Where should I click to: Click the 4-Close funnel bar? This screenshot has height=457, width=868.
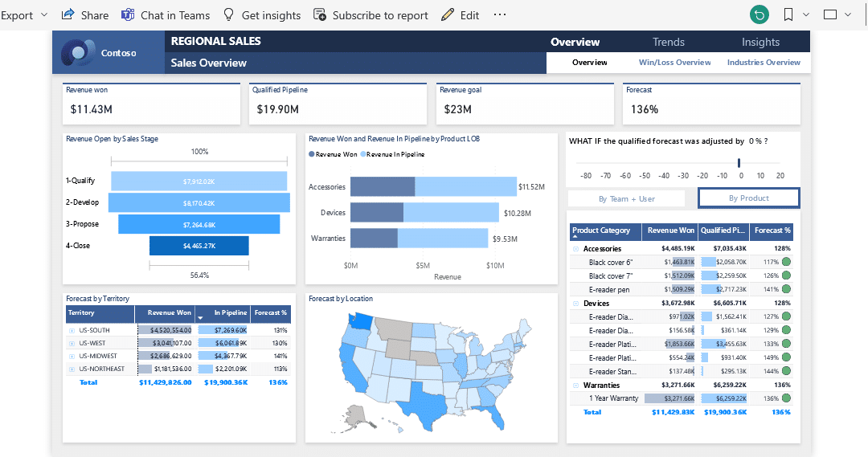pyautogui.click(x=199, y=246)
